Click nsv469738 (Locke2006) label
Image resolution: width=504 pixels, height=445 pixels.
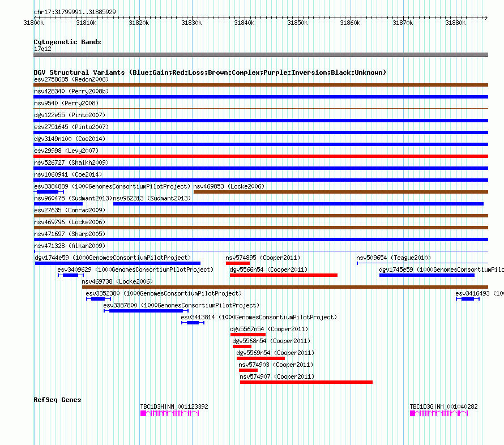pos(117,281)
